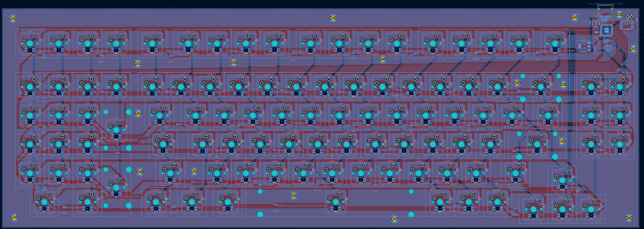Select the SW19 switch footprint

(30, 87)
